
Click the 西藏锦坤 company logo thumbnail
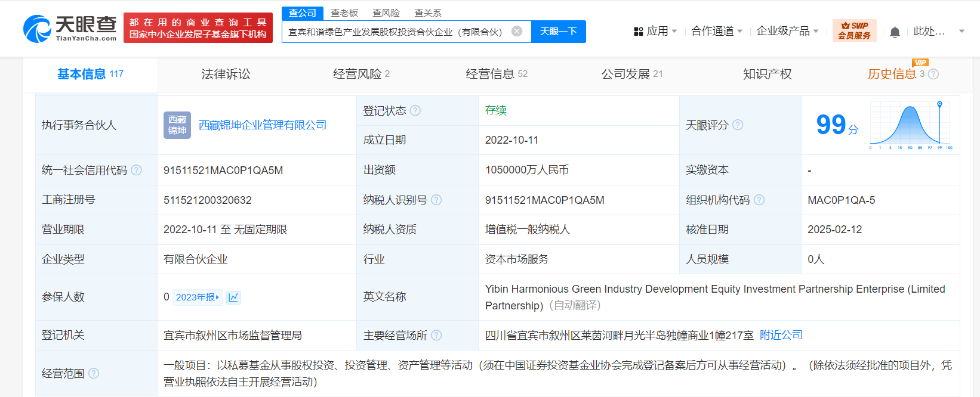(177, 125)
